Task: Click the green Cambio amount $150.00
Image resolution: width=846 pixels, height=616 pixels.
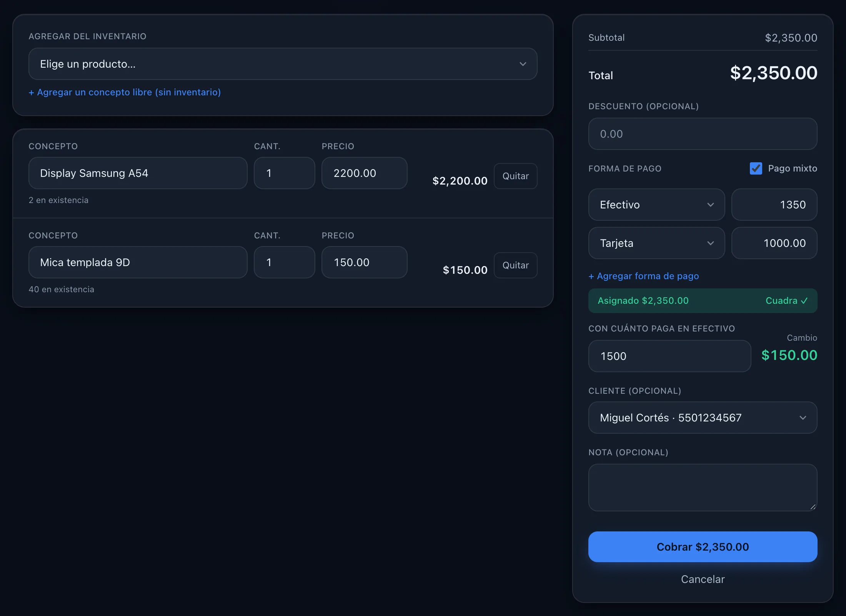Action: (x=789, y=355)
